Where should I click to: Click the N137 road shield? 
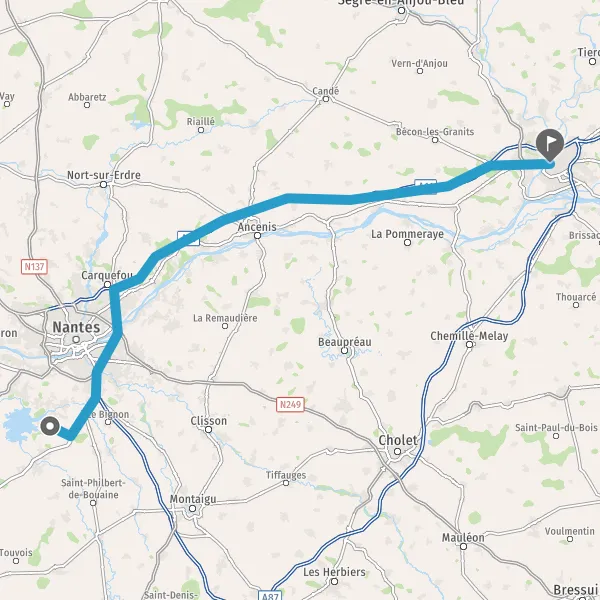pos(34,266)
